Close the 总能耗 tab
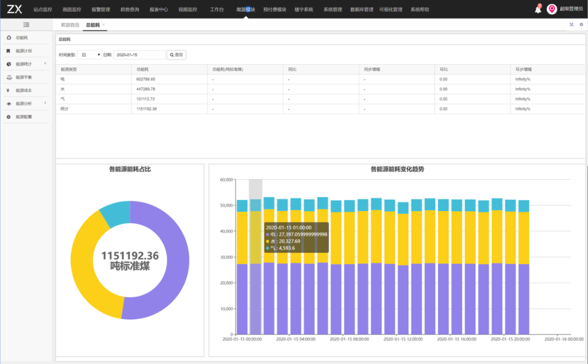Image resolution: width=588 pixels, height=364 pixels. (103, 24)
